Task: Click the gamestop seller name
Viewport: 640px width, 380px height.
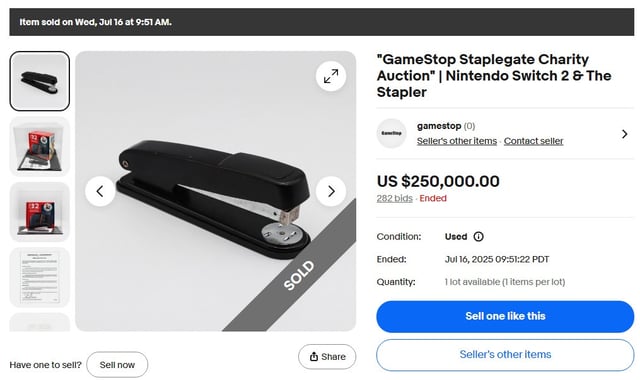Action: click(x=439, y=126)
